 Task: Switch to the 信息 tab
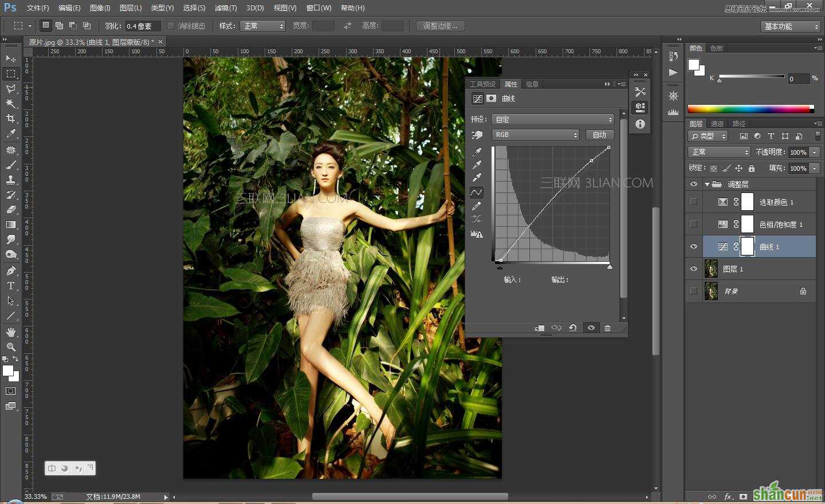point(532,84)
